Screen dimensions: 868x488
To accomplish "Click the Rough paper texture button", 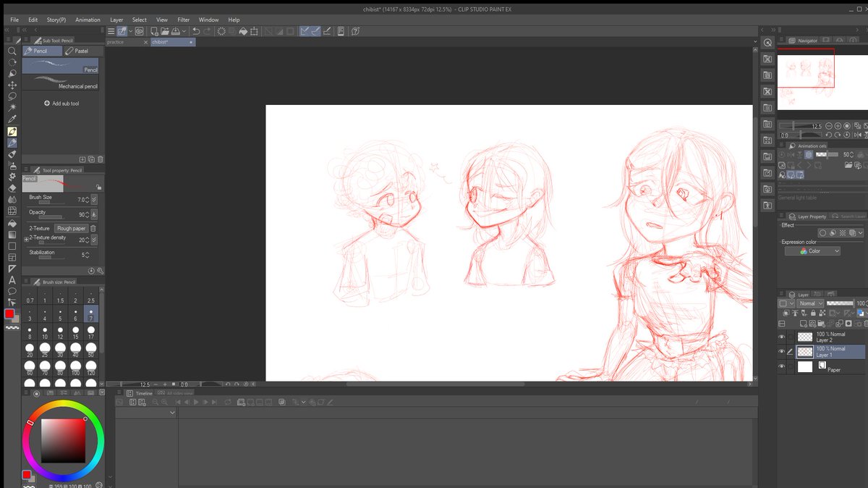I will click(x=71, y=228).
